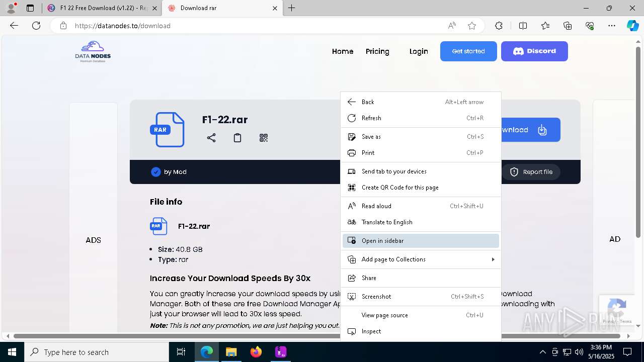Open Browser essentials heart icon
644x362 pixels.
590,26
